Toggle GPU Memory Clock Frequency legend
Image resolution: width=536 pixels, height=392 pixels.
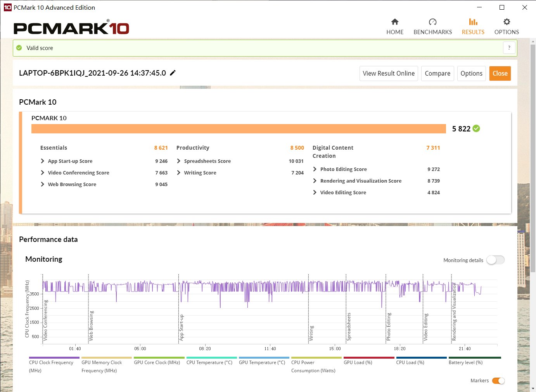click(x=107, y=366)
